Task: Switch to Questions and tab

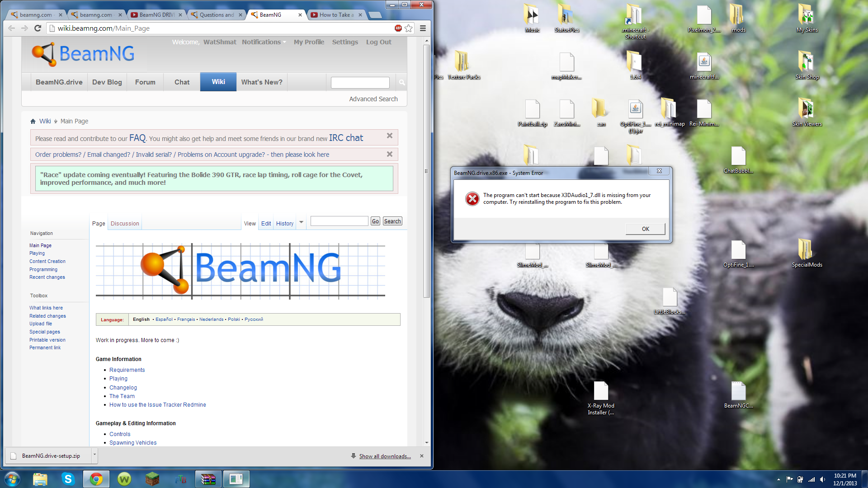Action: (x=217, y=15)
